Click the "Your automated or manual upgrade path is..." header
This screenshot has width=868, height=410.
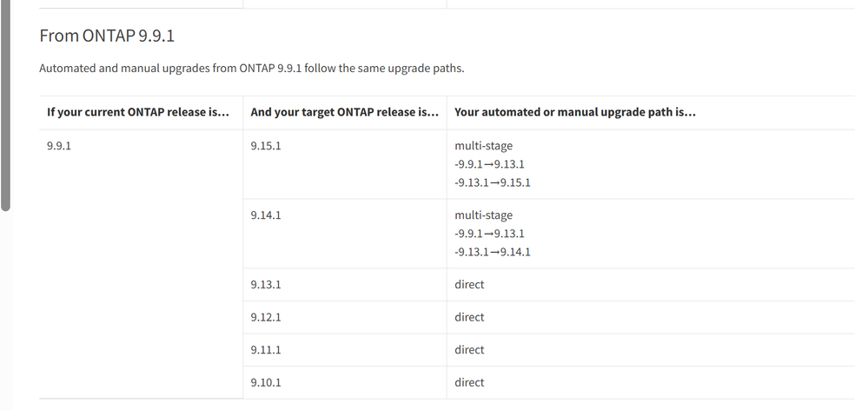(575, 112)
